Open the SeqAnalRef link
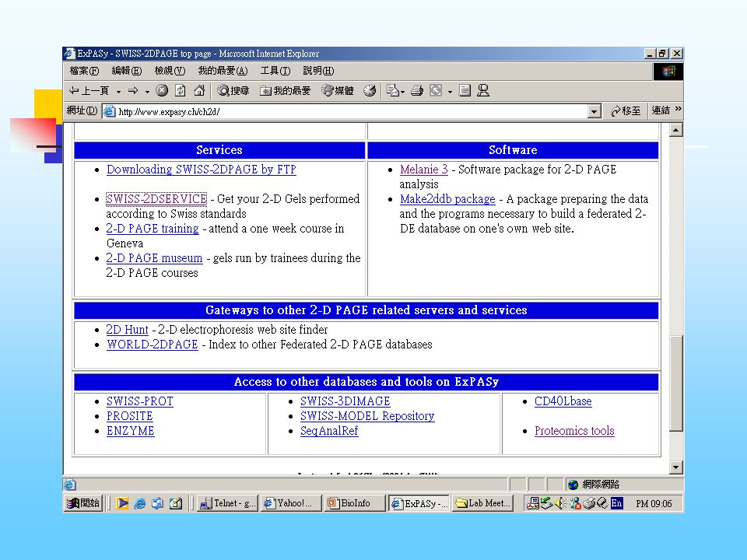747x560 pixels. [x=329, y=431]
